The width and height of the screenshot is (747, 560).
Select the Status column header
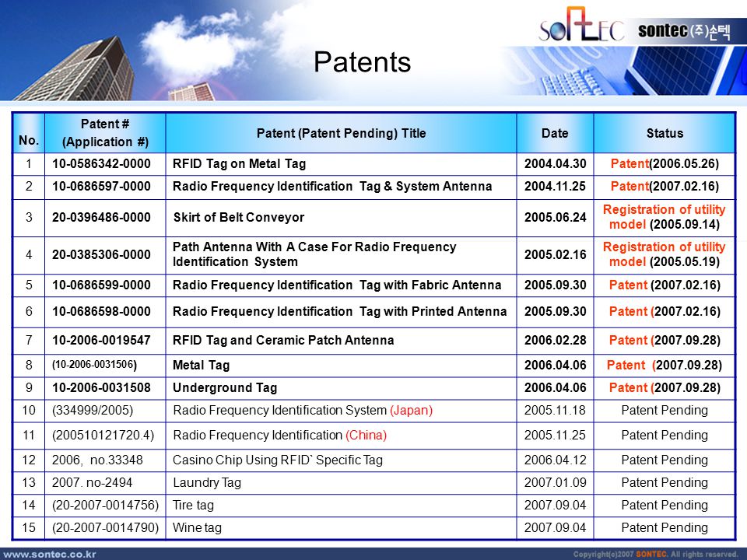click(x=665, y=133)
